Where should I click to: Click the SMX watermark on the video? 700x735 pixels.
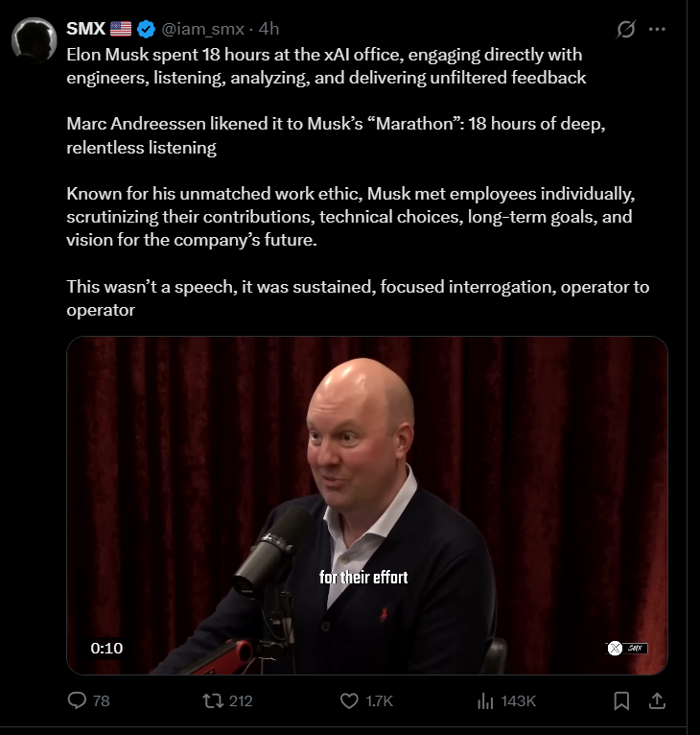[x=628, y=649]
